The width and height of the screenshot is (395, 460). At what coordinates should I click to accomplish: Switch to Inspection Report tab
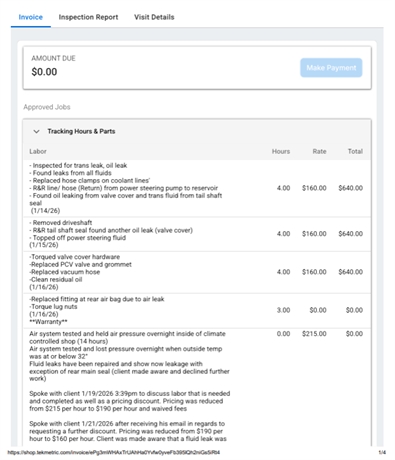[88, 17]
